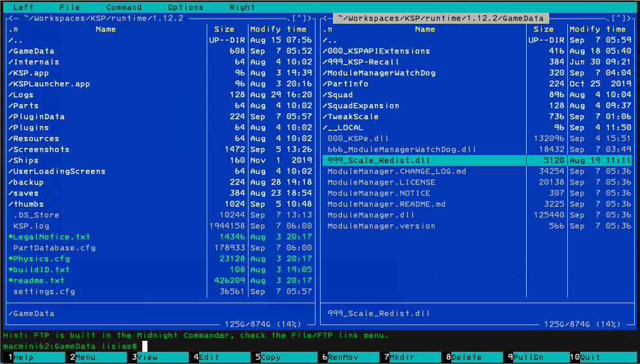Screen dimensions: 640x364
Task: Select ModuleManager.dll in right panel
Action: pyautogui.click(x=476, y=215)
